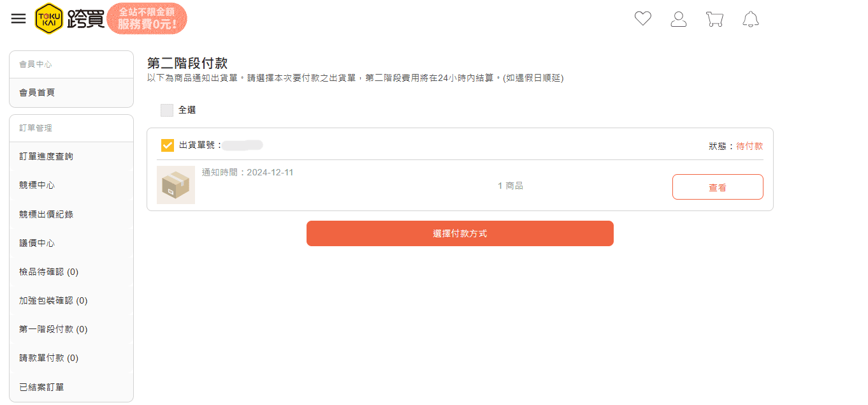868x405 pixels.
Task: Open 已結案訂單 menu item
Action: pyautogui.click(x=71, y=387)
